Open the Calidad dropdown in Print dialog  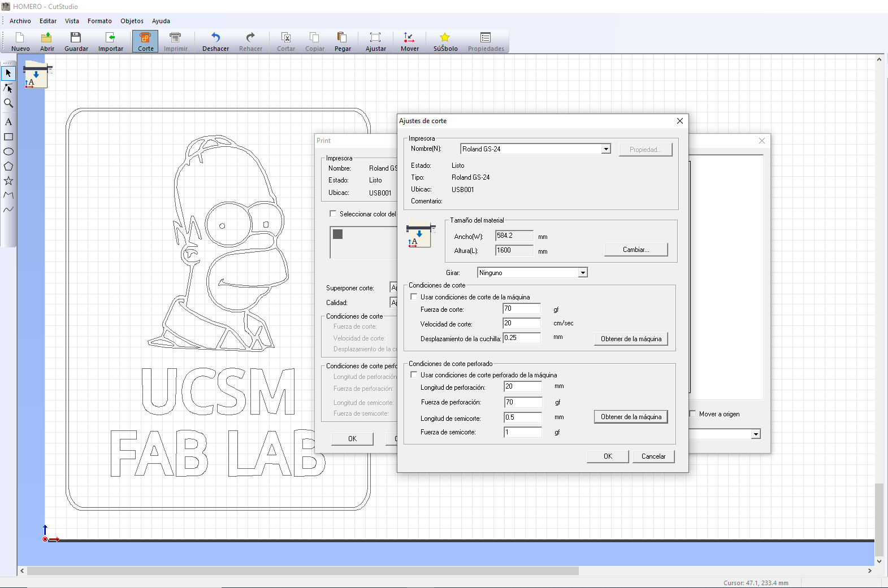394,303
